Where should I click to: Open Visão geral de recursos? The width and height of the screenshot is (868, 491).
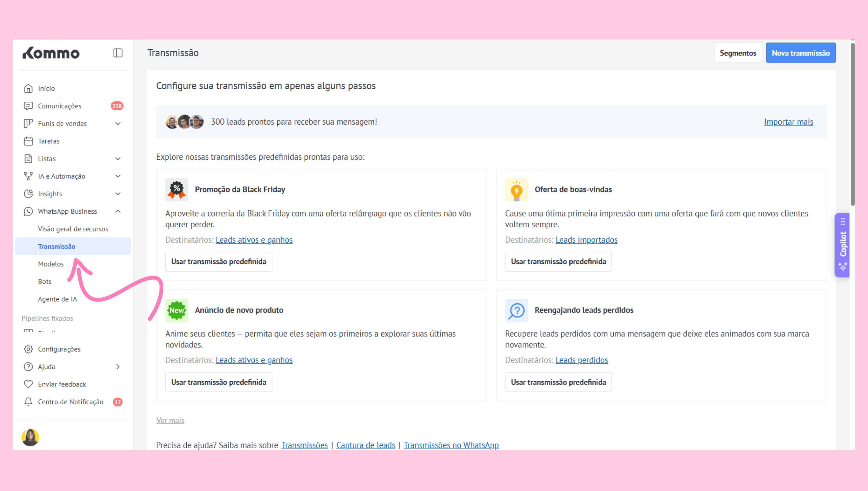(73, 229)
